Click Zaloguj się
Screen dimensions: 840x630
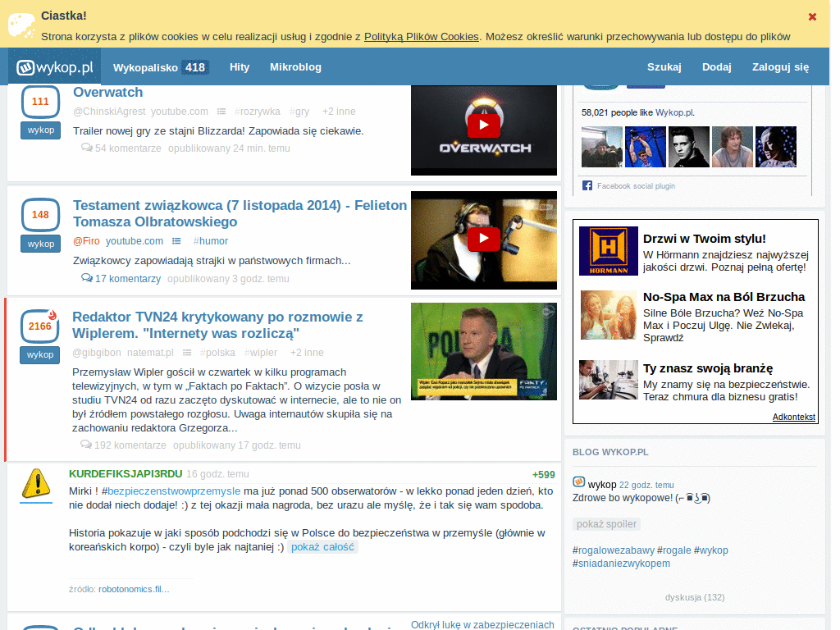pyautogui.click(x=780, y=67)
